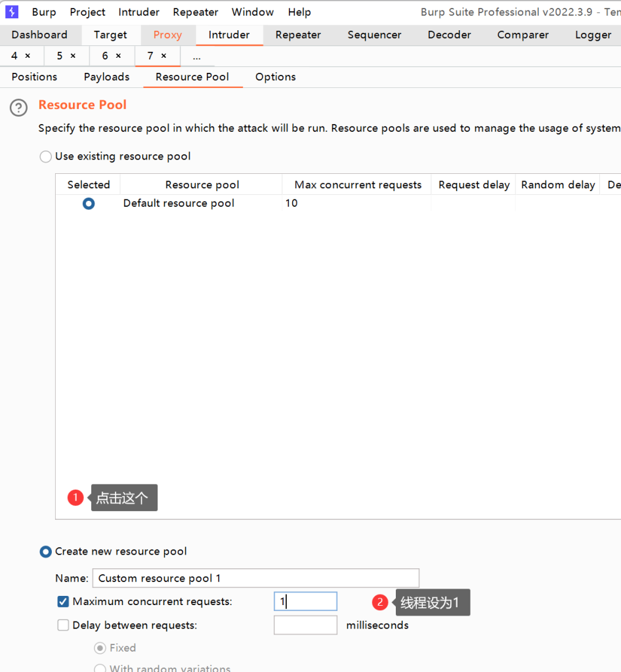Open the Project menu
Image resolution: width=621 pixels, height=672 pixels.
click(x=87, y=12)
